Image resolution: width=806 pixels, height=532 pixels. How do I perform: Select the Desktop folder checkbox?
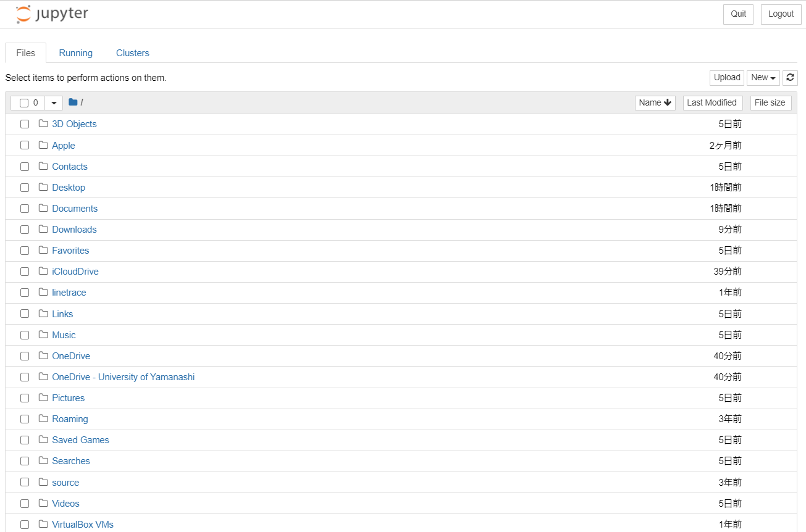pyautogui.click(x=25, y=188)
